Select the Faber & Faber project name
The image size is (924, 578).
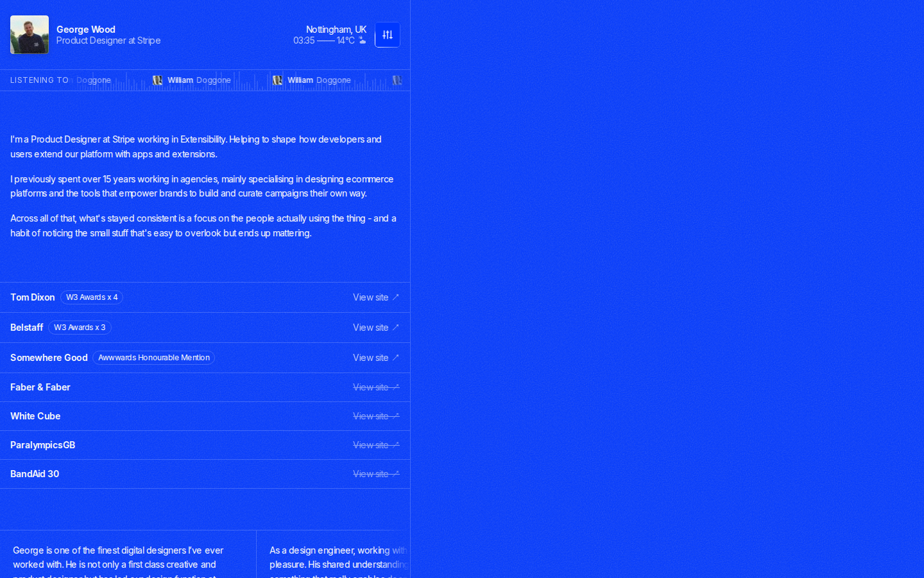pos(40,387)
